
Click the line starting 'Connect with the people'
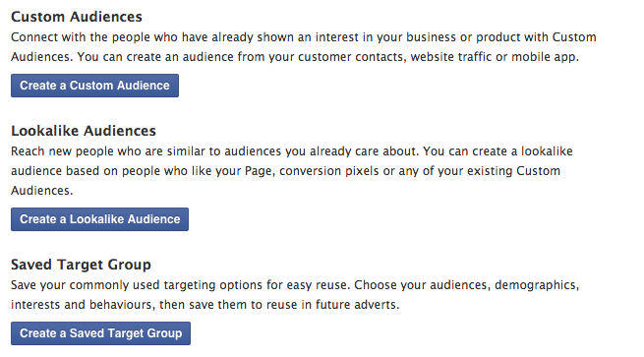pos(304,37)
